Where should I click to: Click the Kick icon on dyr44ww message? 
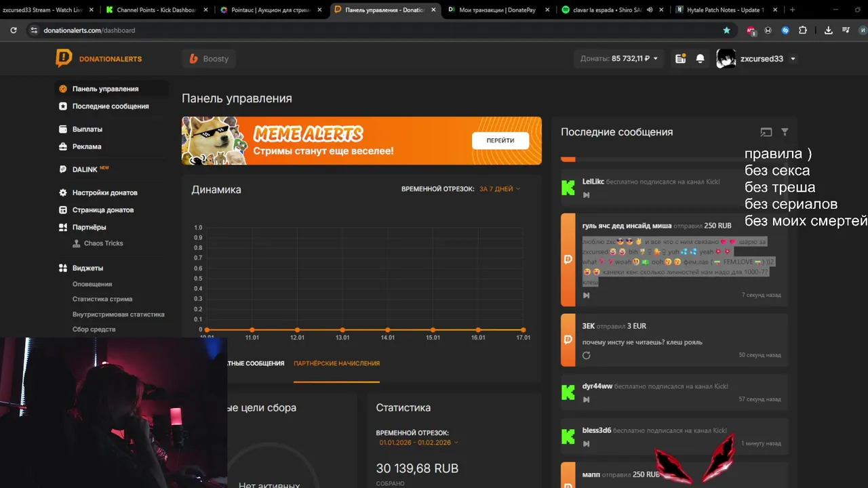click(x=568, y=393)
